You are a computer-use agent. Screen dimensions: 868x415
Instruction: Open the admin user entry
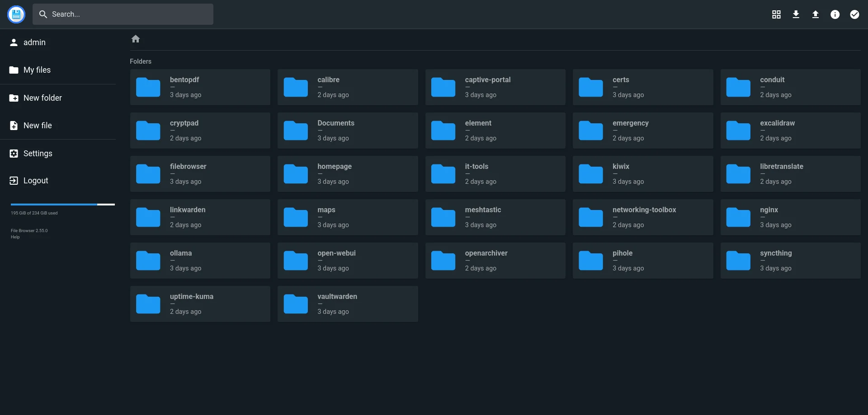point(58,42)
